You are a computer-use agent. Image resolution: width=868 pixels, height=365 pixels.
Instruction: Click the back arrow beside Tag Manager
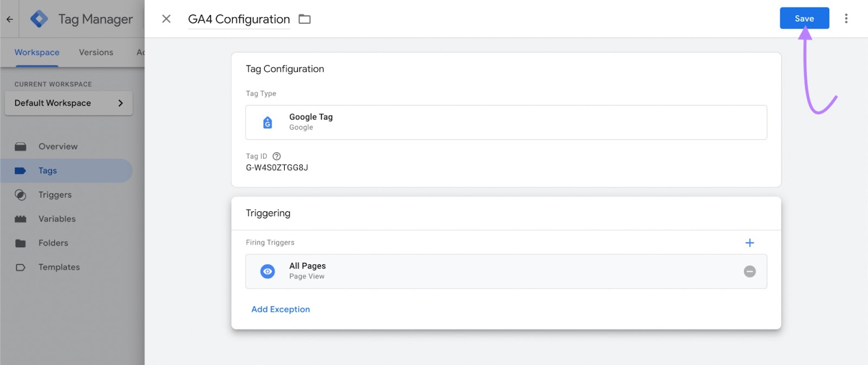10,19
